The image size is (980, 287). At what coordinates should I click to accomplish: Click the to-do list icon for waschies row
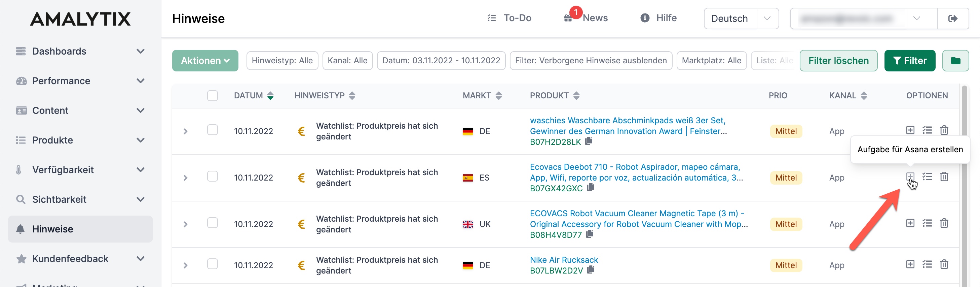[927, 130]
